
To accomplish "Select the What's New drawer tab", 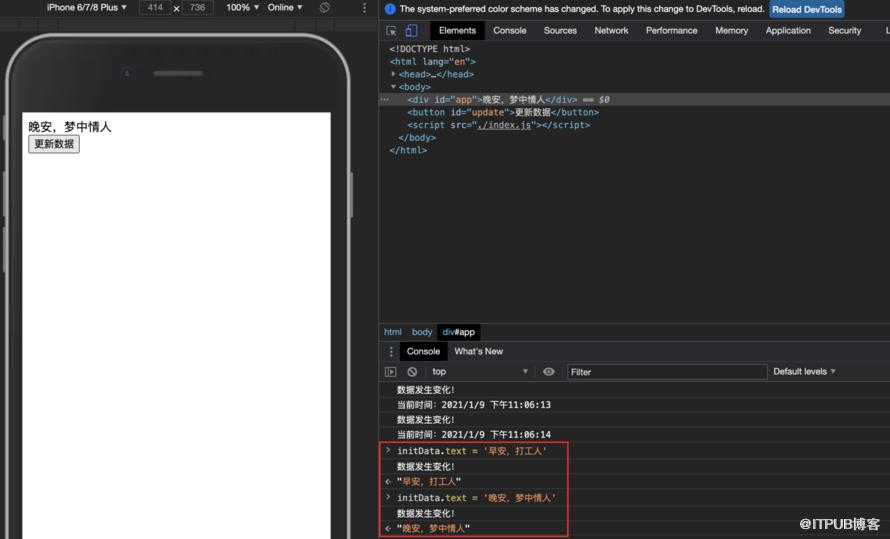I will [x=478, y=351].
